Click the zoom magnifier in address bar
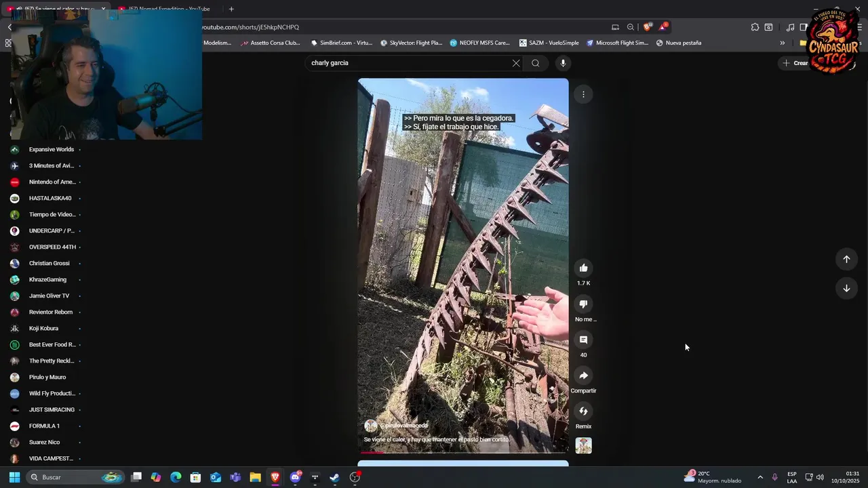 pos(631,27)
